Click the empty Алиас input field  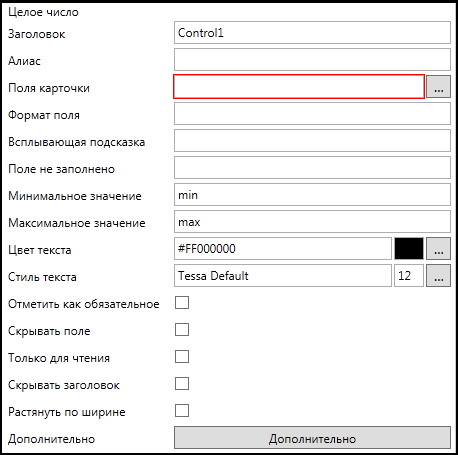pyautogui.click(x=312, y=60)
